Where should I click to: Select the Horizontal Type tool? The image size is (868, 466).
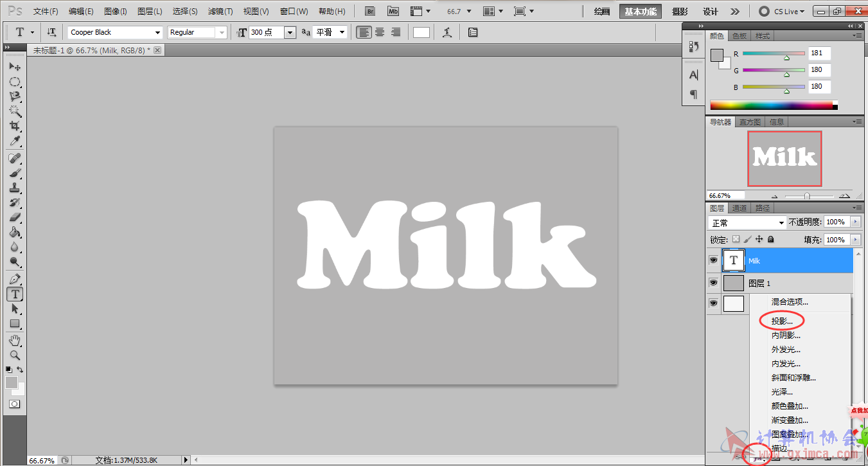pyautogui.click(x=15, y=294)
